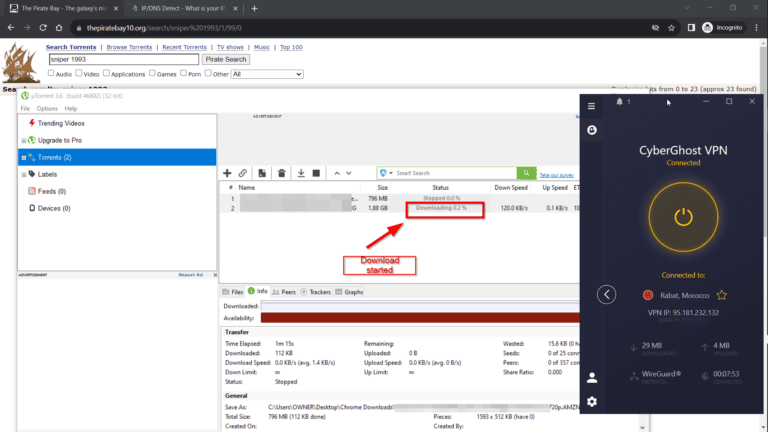Open the Options menu in uTorrent
Image resolution: width=768 pixels, height=432 pixels.
click(x=47, y=108)
